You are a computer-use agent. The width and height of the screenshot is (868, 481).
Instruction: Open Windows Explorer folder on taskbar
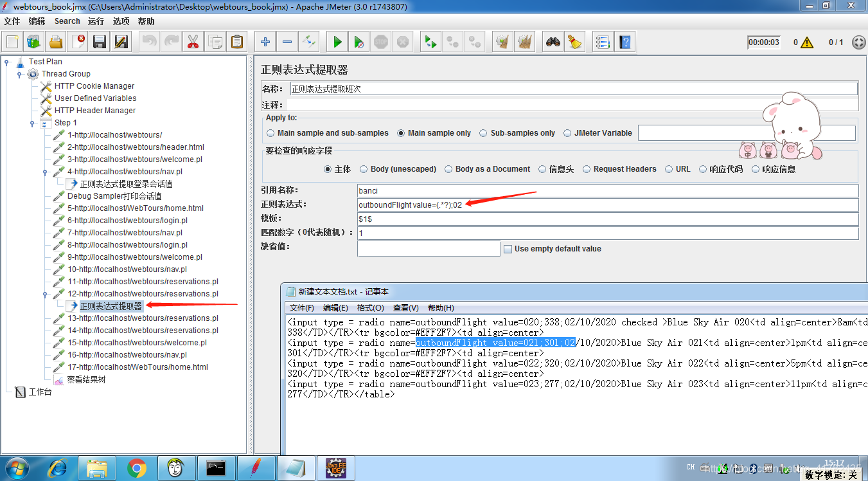point(97,469)
